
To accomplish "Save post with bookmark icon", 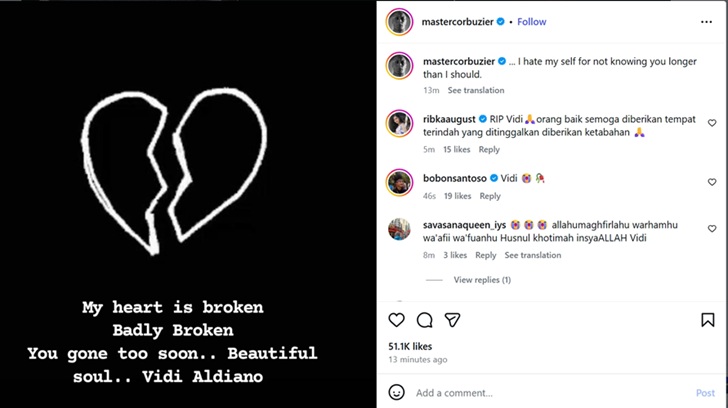I will click(708, 320).
